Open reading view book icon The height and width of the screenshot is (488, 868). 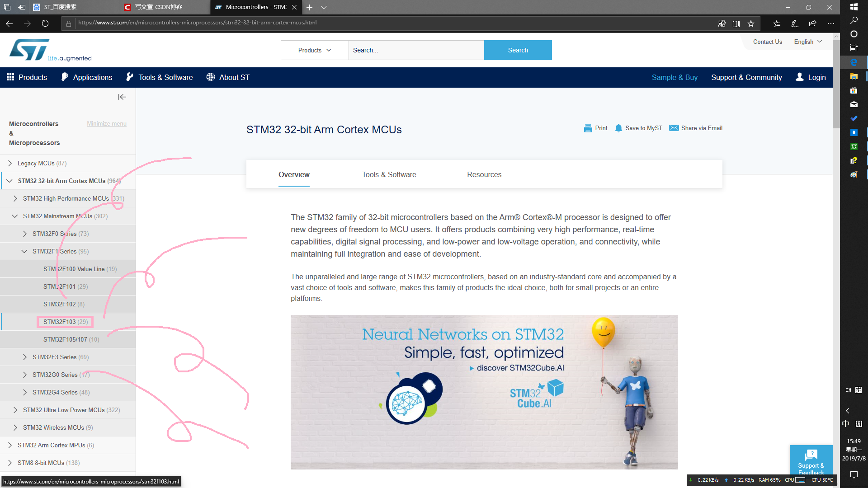(x=736, y=23)
